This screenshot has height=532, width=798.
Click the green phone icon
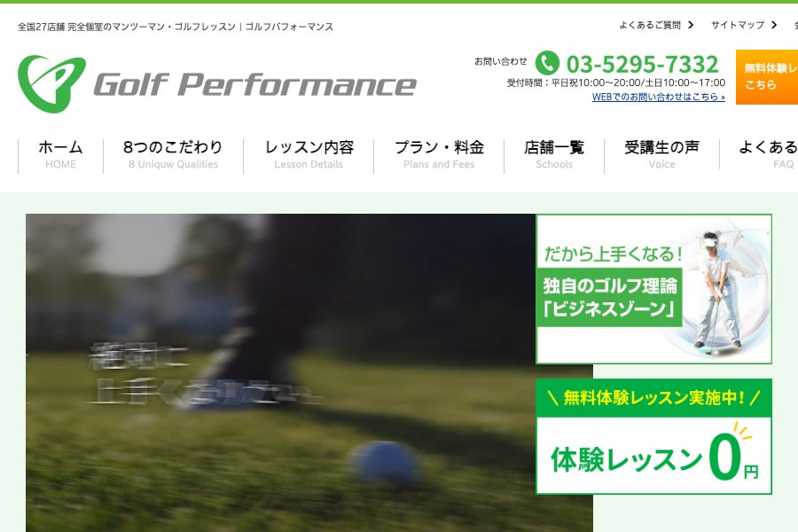pyautogui.click(x=547, y=64)
